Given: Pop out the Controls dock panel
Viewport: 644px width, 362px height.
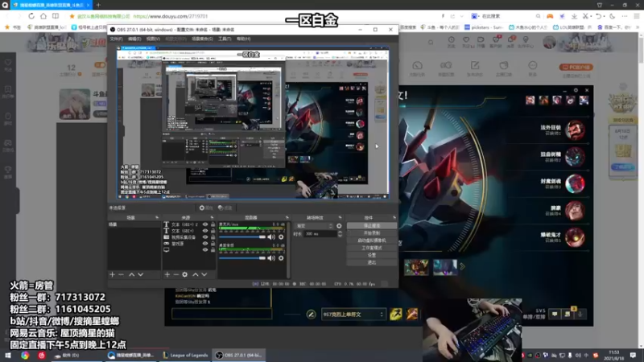Looking at the screenshot, I should 394,217.
